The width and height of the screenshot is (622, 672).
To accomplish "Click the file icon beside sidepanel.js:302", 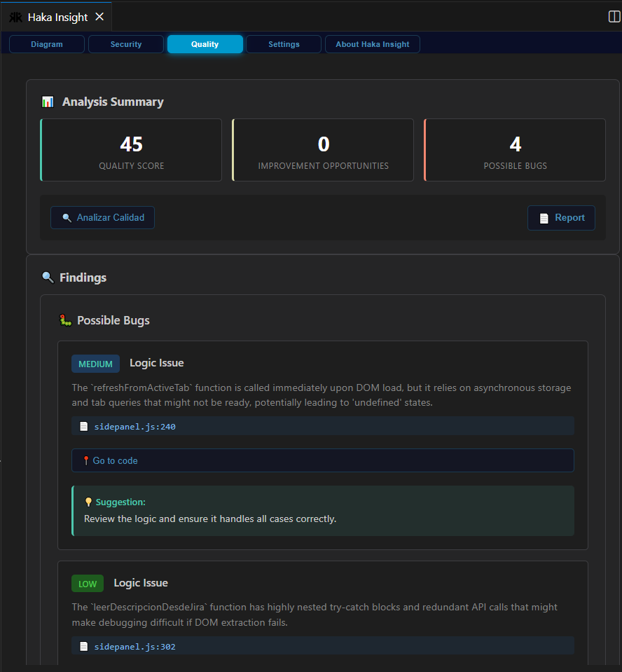I will [84, 646].
